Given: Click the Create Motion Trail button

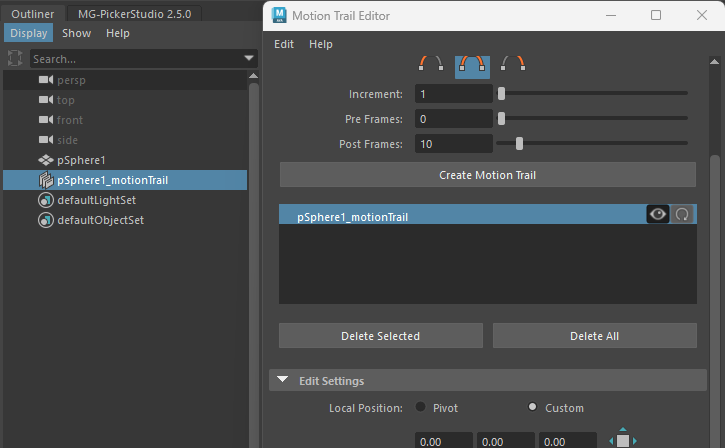Looking at the screenshot, I should click(x=487, y=175).
